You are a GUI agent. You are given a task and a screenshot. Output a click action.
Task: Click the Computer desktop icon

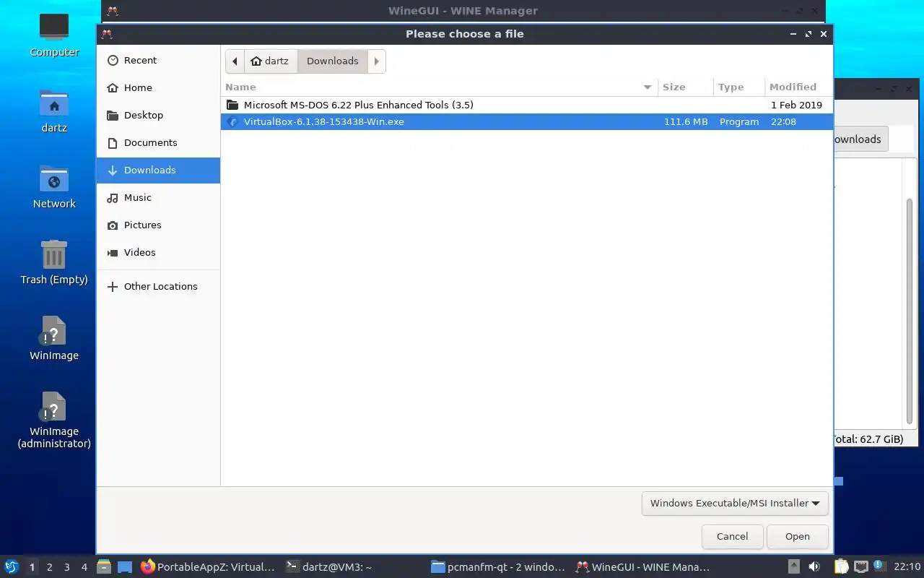point(54,35)
